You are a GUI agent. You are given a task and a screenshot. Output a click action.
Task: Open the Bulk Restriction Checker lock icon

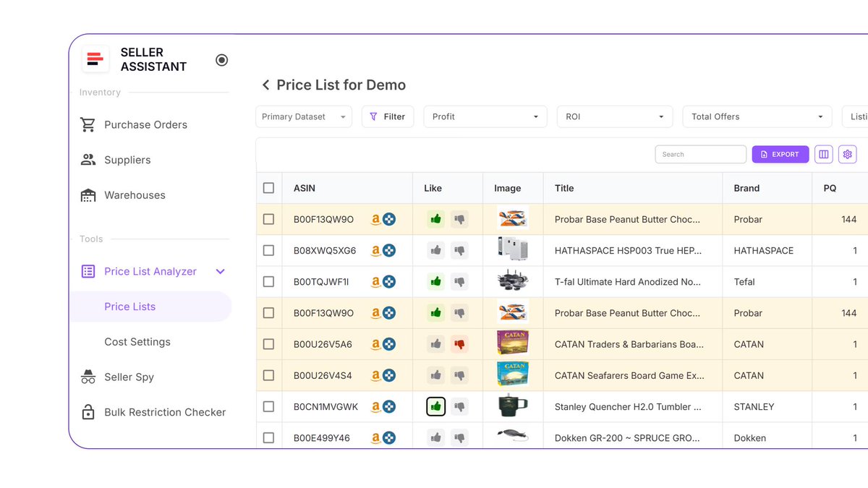(87, 412)
